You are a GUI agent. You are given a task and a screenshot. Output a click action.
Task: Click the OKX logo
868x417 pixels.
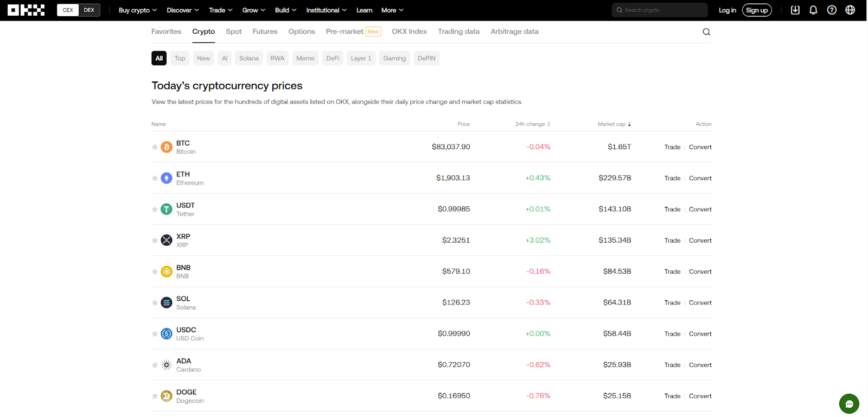pos(26,10)
